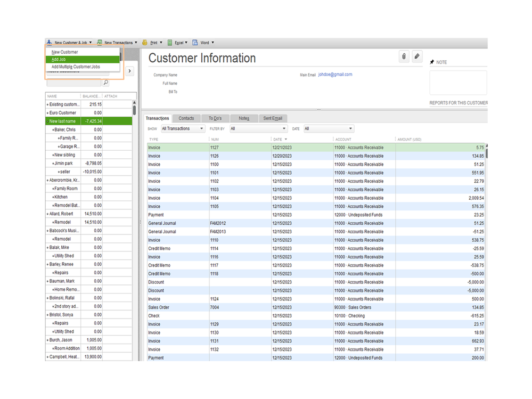
Task: Click the pencil edit customer icon
Action: pyautogui.click(x=418, y=56)
